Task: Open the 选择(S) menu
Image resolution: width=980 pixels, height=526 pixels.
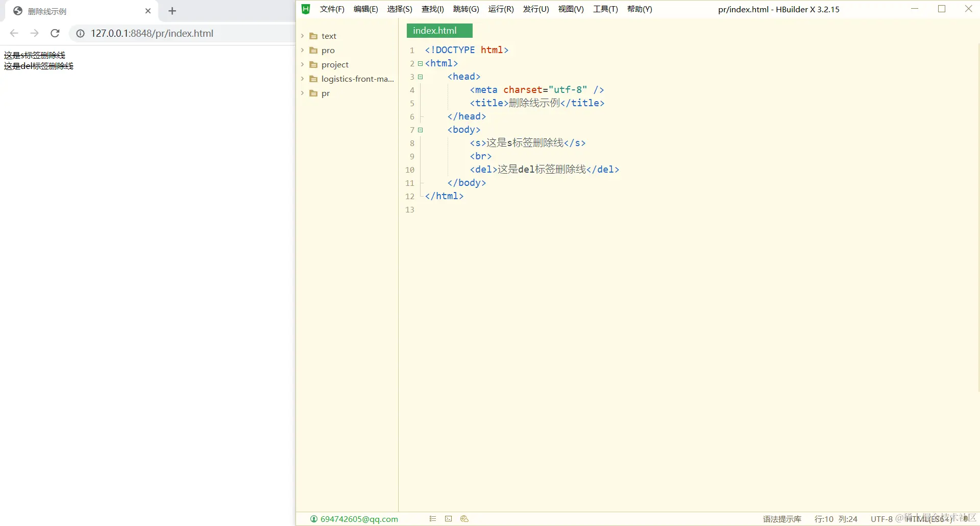Action: pos(400,9)
